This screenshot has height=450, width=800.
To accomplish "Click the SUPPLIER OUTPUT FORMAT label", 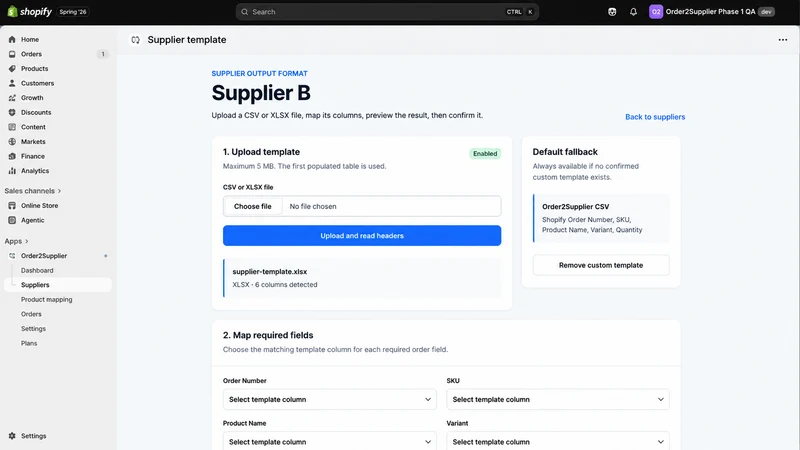I will 259,73.
